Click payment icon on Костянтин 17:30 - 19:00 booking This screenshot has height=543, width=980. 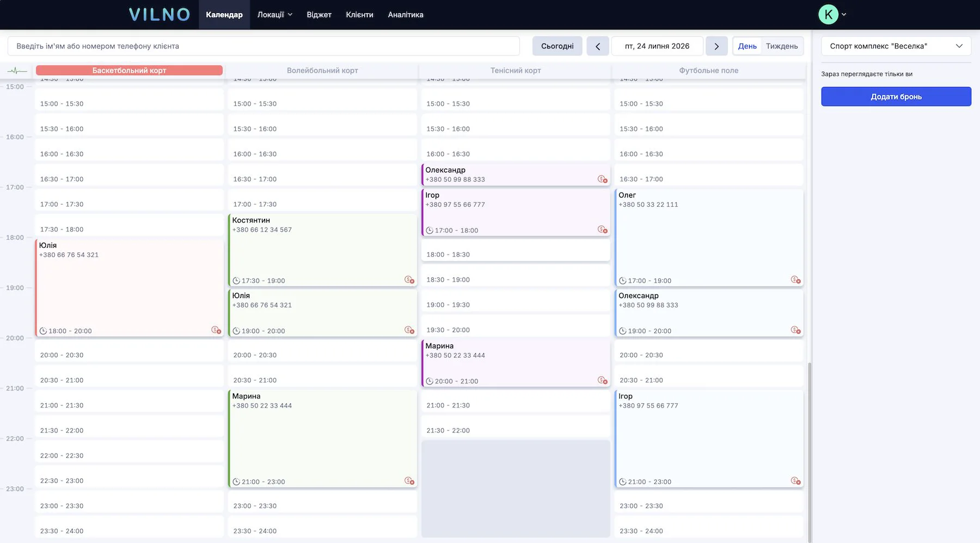coord(409,280)
